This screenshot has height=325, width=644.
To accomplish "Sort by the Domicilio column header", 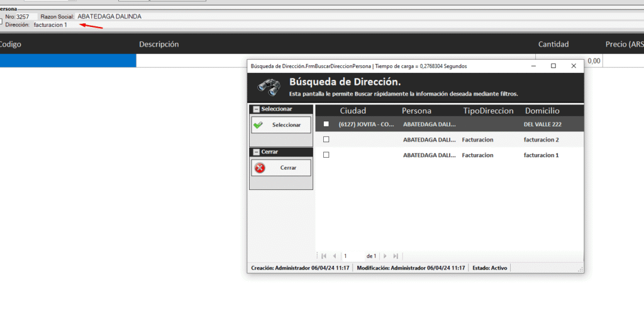I will click(542, 111).
